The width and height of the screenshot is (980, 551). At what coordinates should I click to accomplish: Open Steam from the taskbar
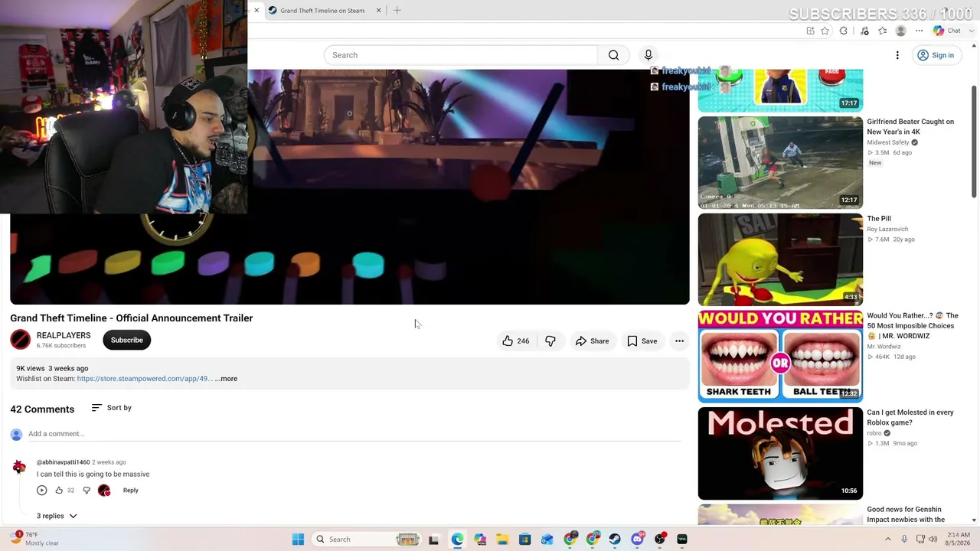pyautogui.click(x=615, y=540)
